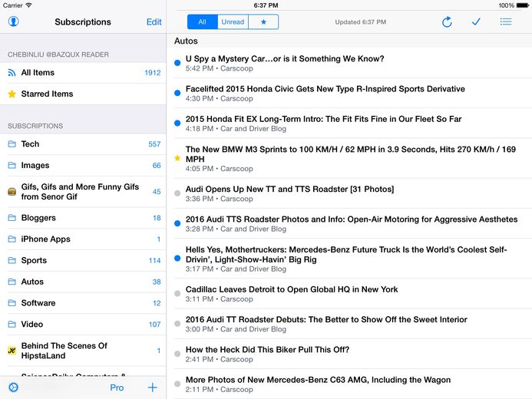This screenshot has height=399, width=532.
Task: Click the All Items RSS icon
Action: pos(12,73)
